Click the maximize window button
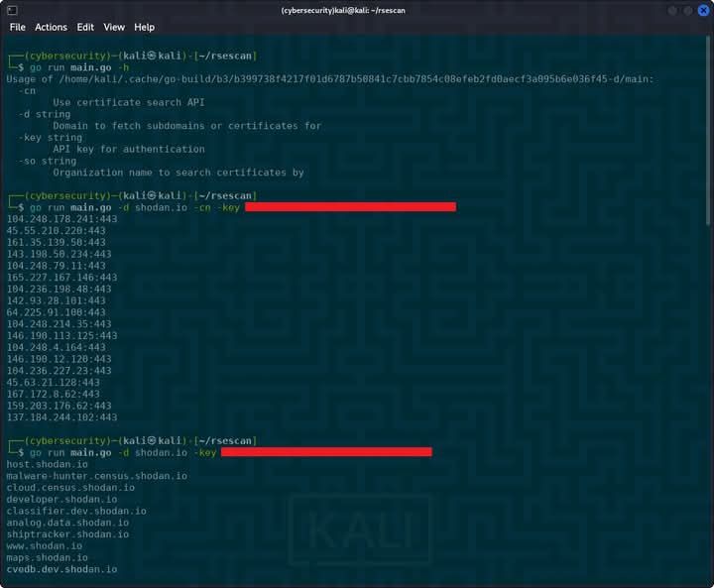The height and width of the screenshot is (588, 714). [x=688, y=10]
